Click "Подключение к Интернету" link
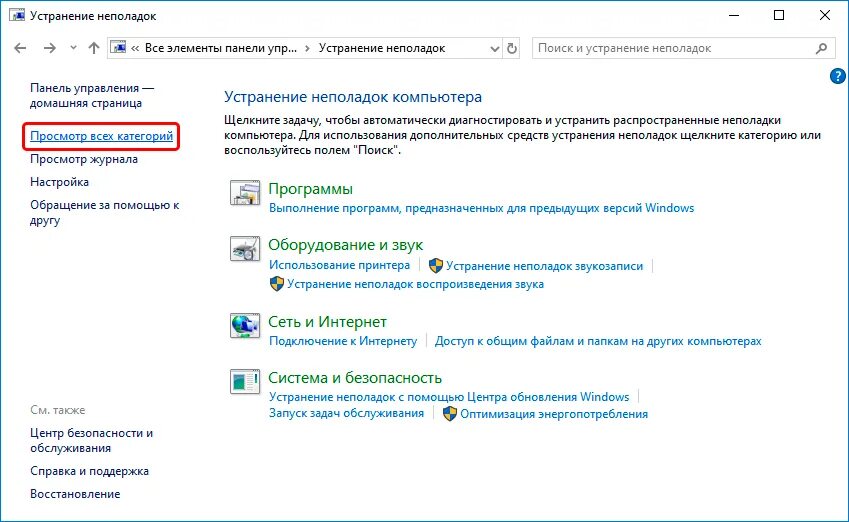 pos(343,341)
